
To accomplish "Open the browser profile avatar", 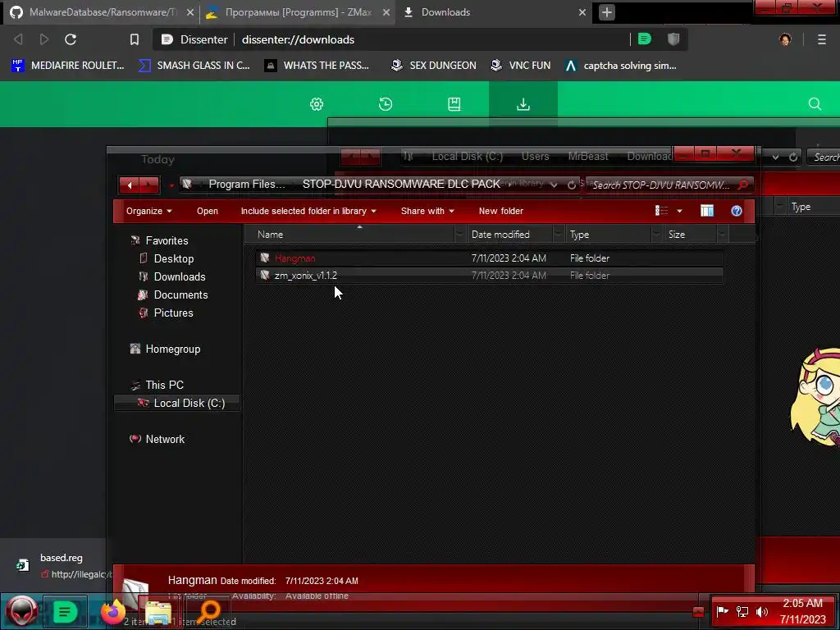I will pyautogui.click(x=785, y=39).
